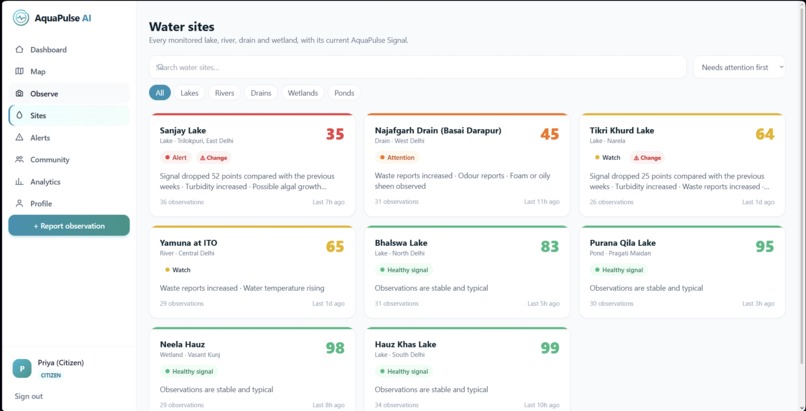The image size is (806, 411).
Task: Click signal score 35 on Sanjay Lake
Action: (x=335, y=134)
